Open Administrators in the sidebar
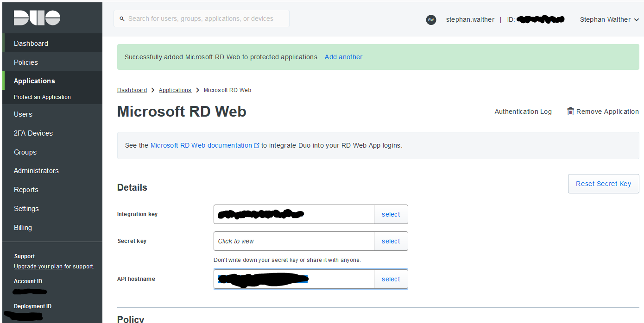Image resolution: width=644 pixels, height=323 pixels. click(x=52, y=171)
